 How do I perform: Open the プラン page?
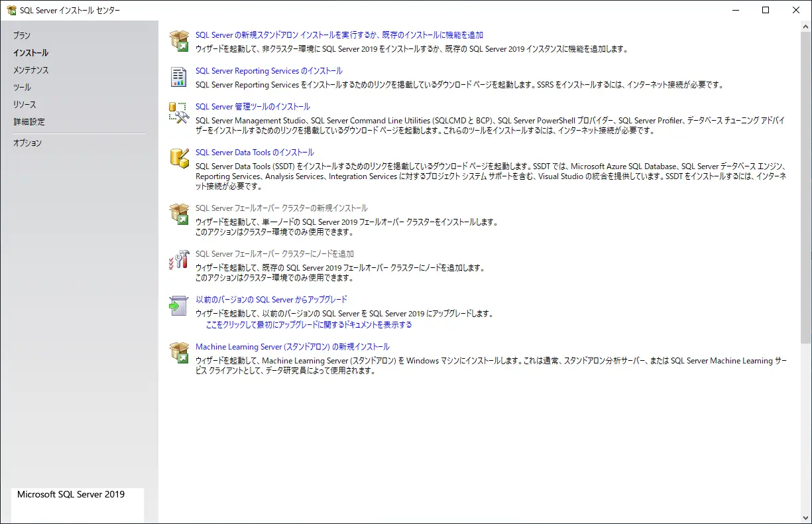22,35
